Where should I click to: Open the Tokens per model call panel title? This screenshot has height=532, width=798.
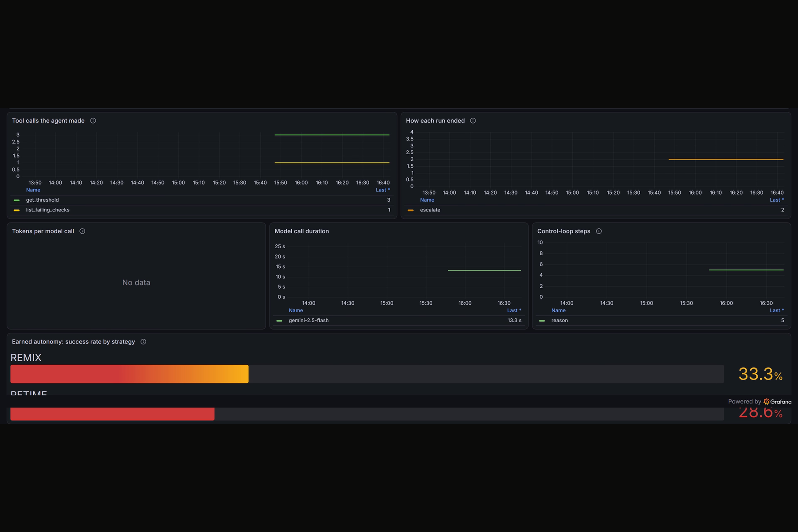coord(43,231)
